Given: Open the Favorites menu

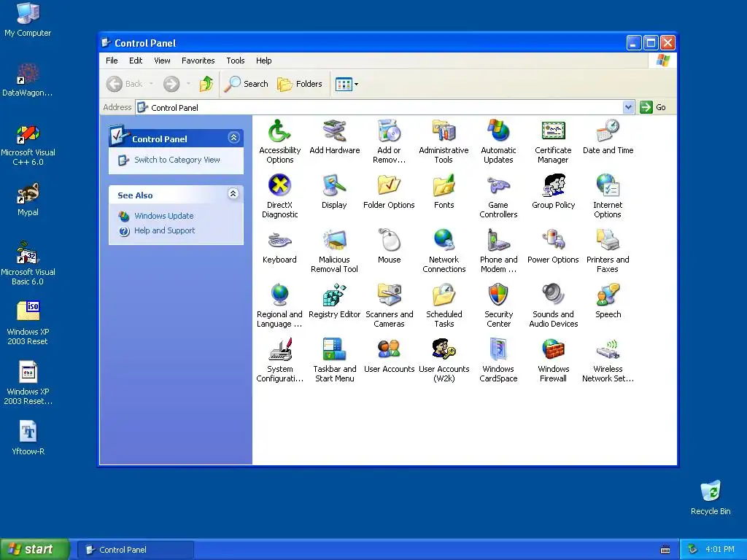Looking at the screenshot, I should click(198, 61).
